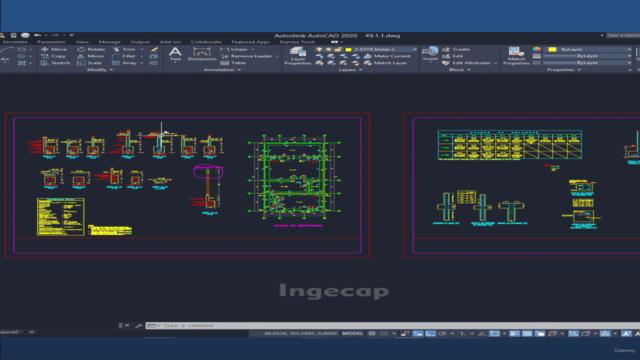Click the Arc draw tool
This screenshot has width=640, height=360.
[5, 54]
